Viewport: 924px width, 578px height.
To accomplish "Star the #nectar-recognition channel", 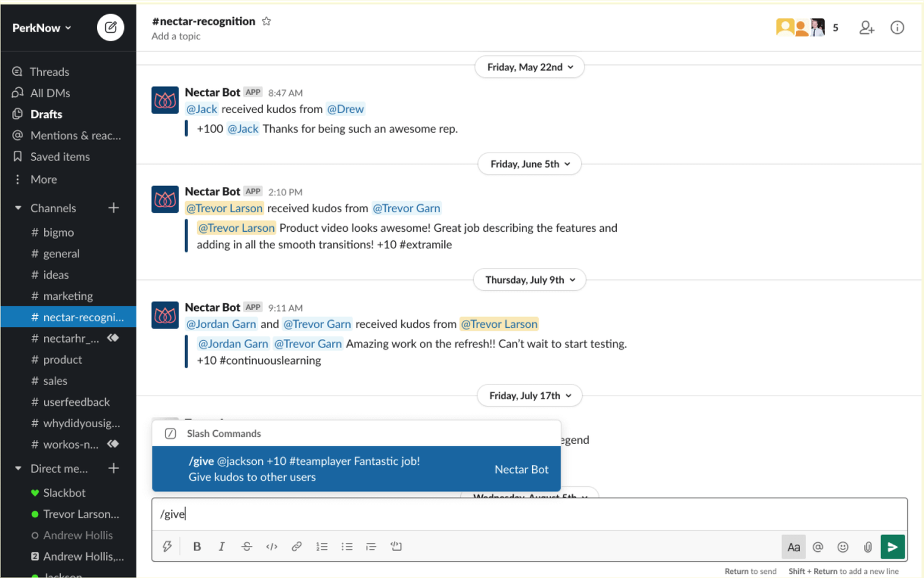I will [x=267, y=21].
